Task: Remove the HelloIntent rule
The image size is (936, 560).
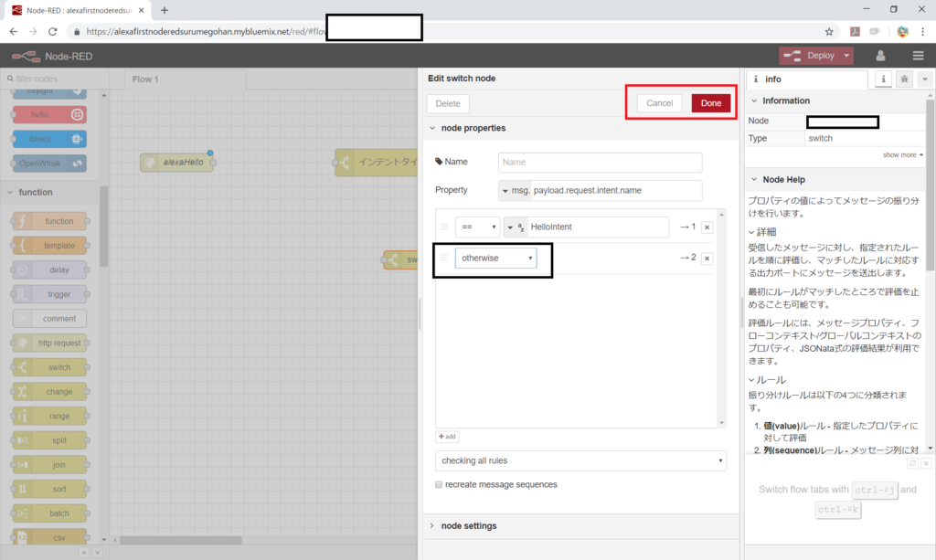Action: click(x=707, y=227)
